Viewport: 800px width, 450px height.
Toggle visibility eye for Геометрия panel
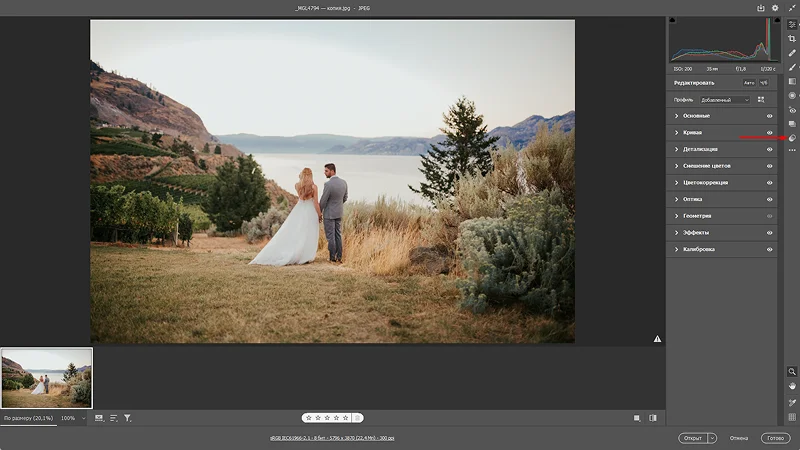pyautogui.click(x=769, y=216)
